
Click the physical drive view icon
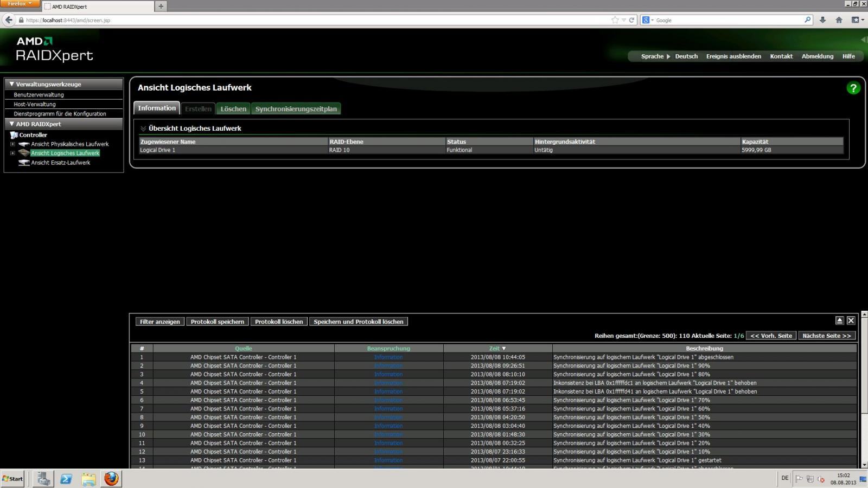point(24,144)
